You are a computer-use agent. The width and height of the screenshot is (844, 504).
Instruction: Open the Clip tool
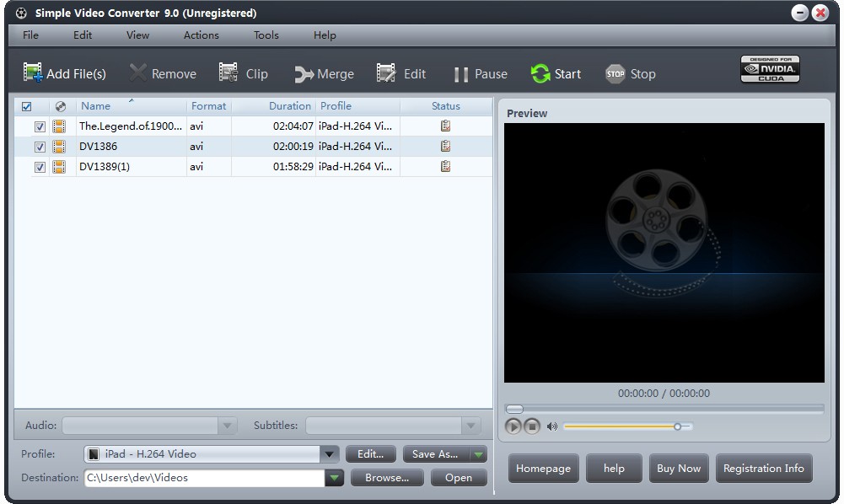[x=244, y=73]
